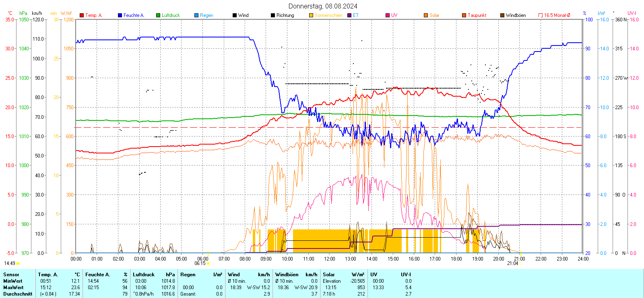Screen dimensions: 644x298
Task: Select the orange Solar legend square
Action: click(426, 15)
